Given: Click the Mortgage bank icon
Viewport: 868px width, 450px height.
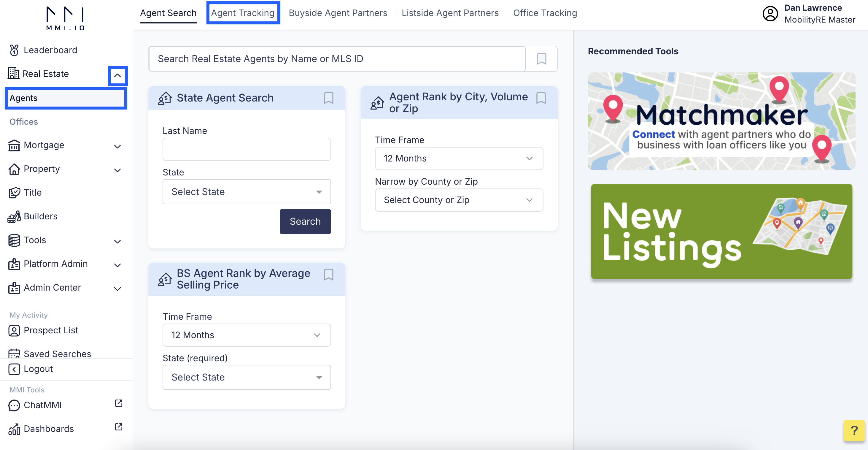Looking at the screenshot, I should click(x=14, y=145).
